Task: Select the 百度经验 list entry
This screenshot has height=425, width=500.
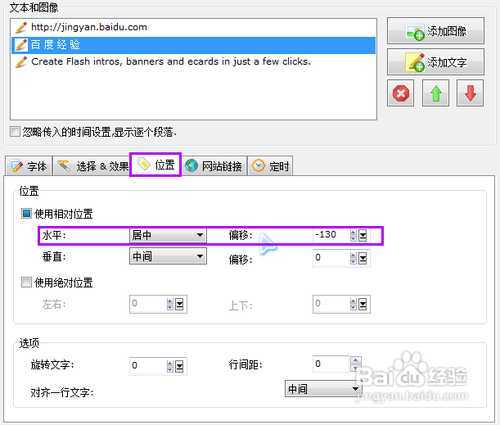Action: [x=193, y=45]
